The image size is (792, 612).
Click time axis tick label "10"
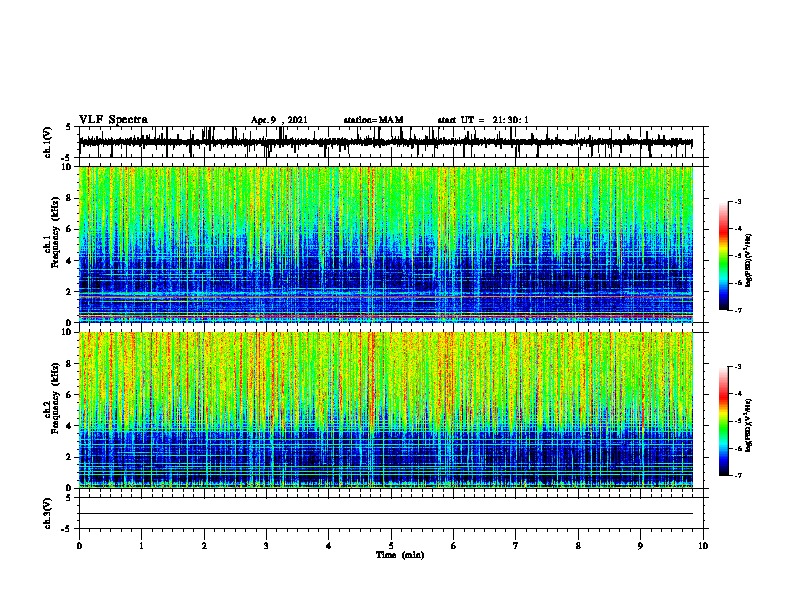[x=703, y=546]
